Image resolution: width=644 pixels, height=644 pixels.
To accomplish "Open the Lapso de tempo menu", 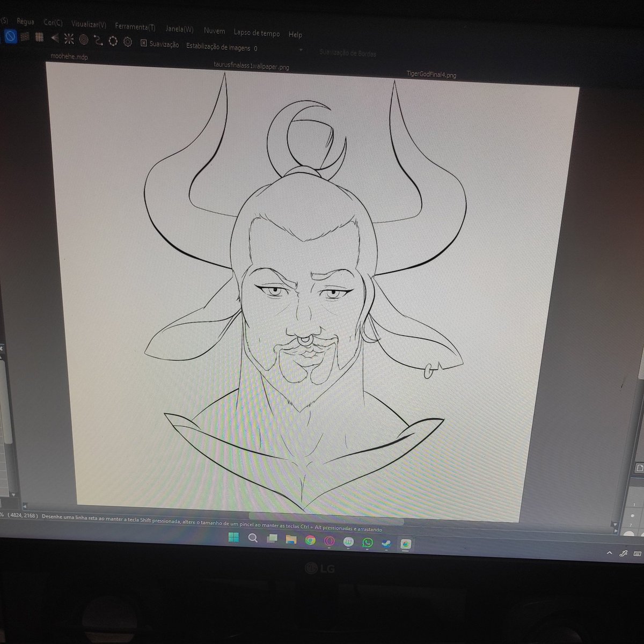I will (257, 33).
